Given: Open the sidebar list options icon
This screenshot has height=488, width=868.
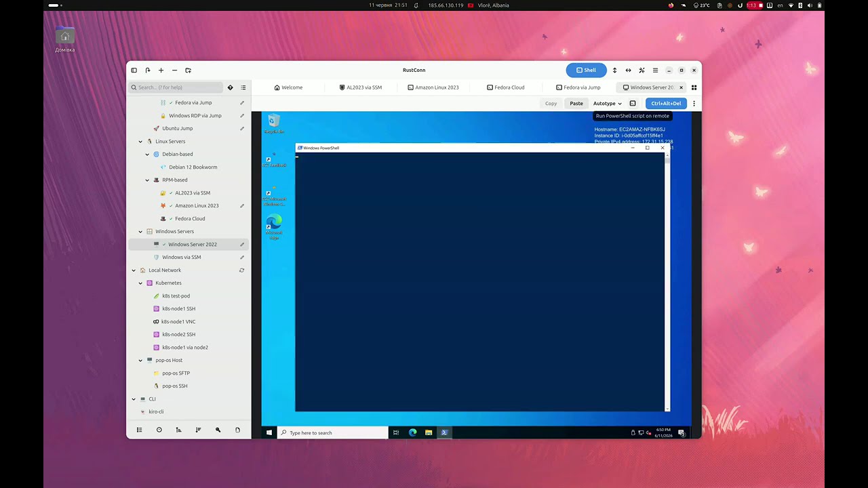Looking at the screenshot, I should click(243, 87).
